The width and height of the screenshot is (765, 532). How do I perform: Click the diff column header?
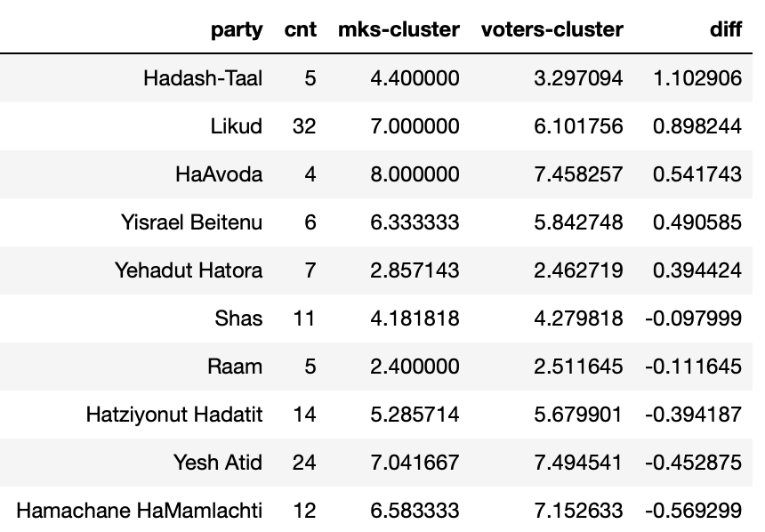click(726, 29)
